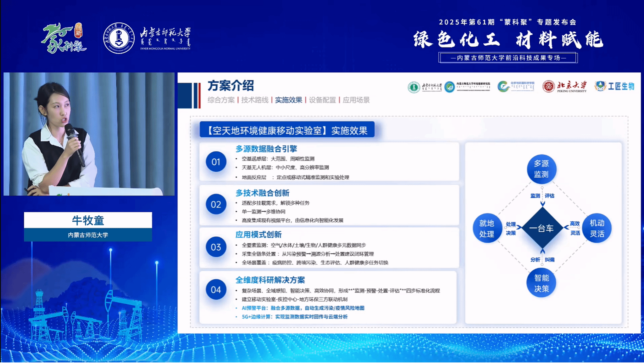Switch to the 设备配置 tab
The height and width of the screenshot is (363, 644).
click(x=322, y=100)
